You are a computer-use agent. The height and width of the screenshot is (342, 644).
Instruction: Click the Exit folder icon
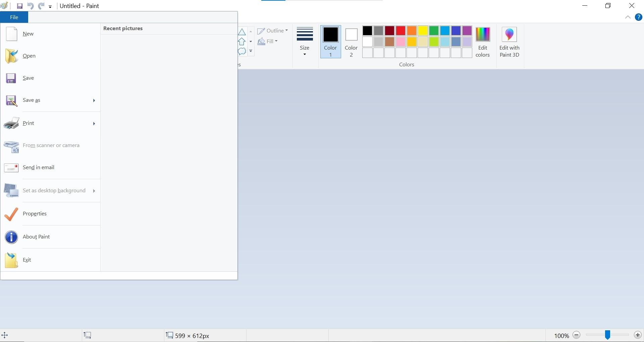tap(11, 260)
